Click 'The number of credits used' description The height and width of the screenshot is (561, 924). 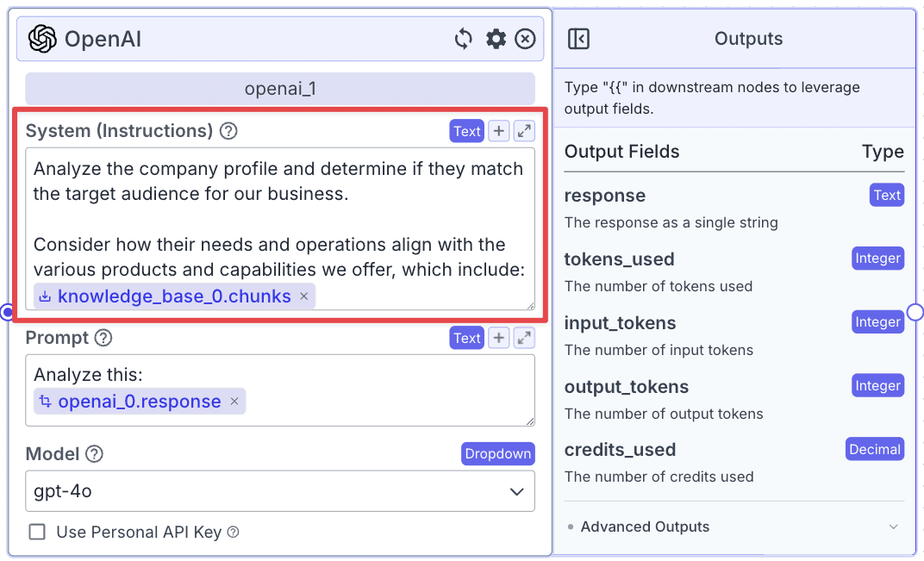[x=659, y=477]
